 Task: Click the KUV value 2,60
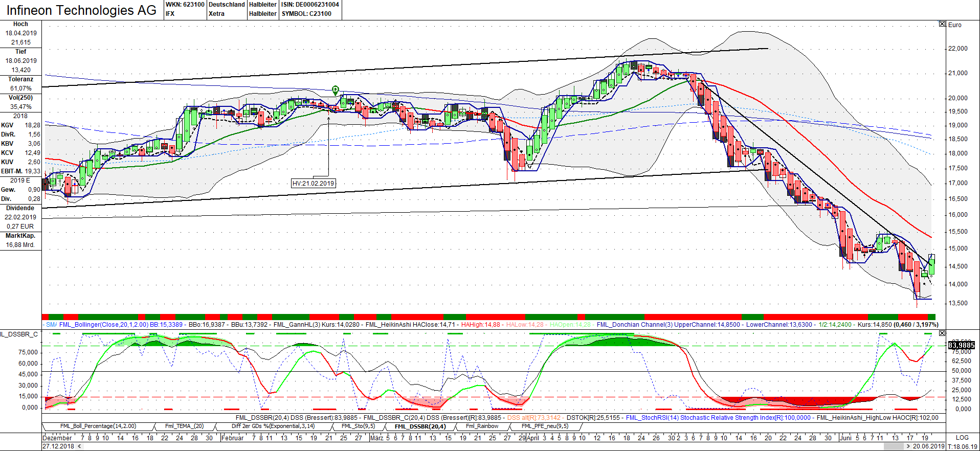click(34, 162)
